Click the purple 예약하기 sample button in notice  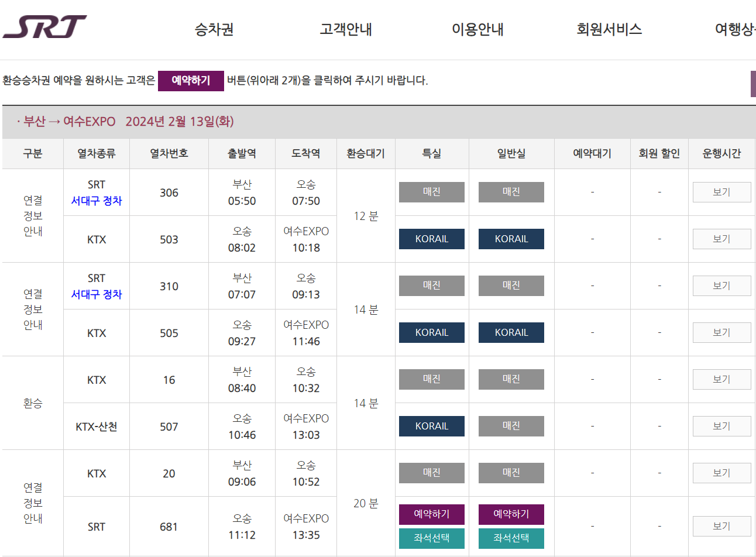pos(191,81)
